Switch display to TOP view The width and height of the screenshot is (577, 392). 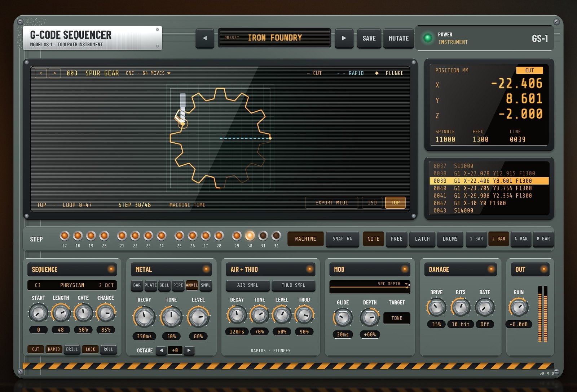395,203
